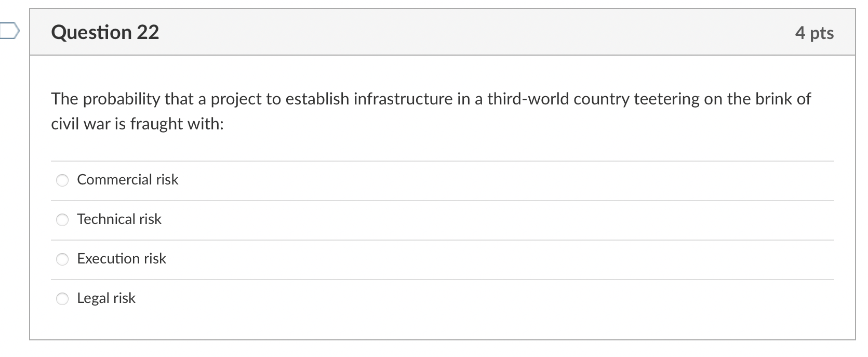868x357 pixels.
Task: Select the Execution risk radio button
Action: (x=62, y=259)
